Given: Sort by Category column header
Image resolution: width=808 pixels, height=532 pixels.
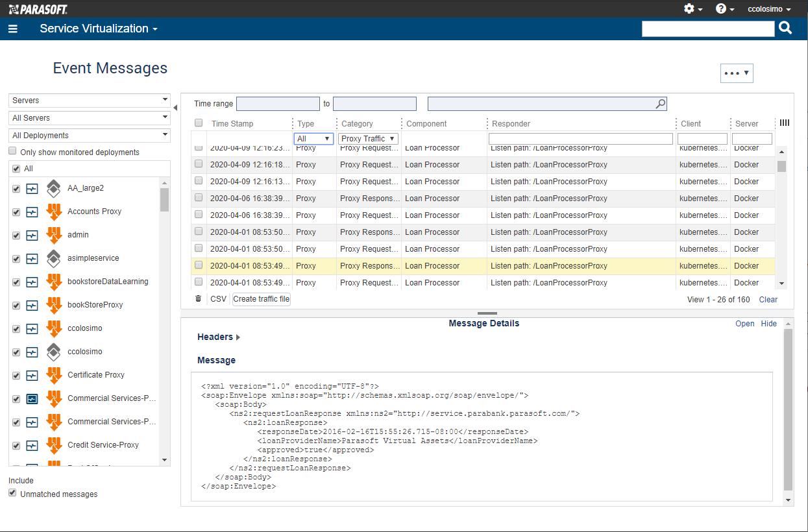Looking at the screenshot, I should tap(357, 124).
